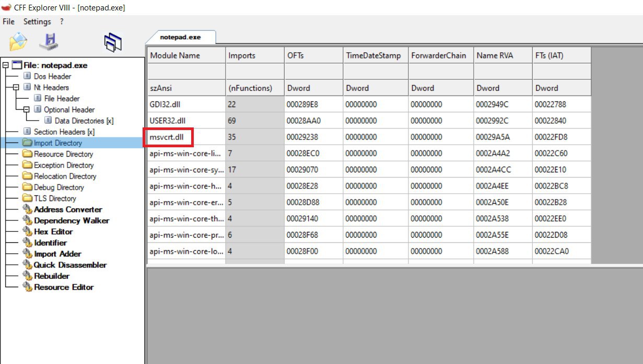Image resolution: width=643 pixels, height=364 pixels.
Task: Open the ? help menu
Action: click(x=62, y=22)
